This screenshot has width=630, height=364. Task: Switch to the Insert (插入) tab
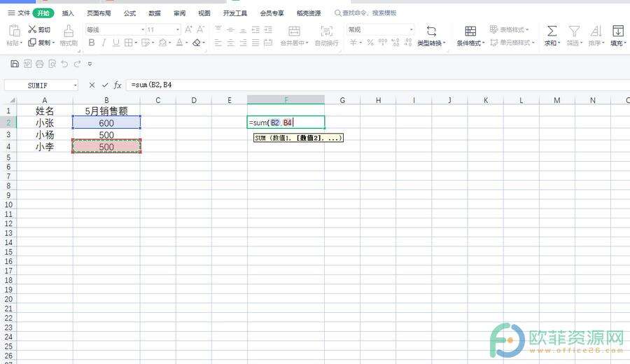[x=68, y=13]
